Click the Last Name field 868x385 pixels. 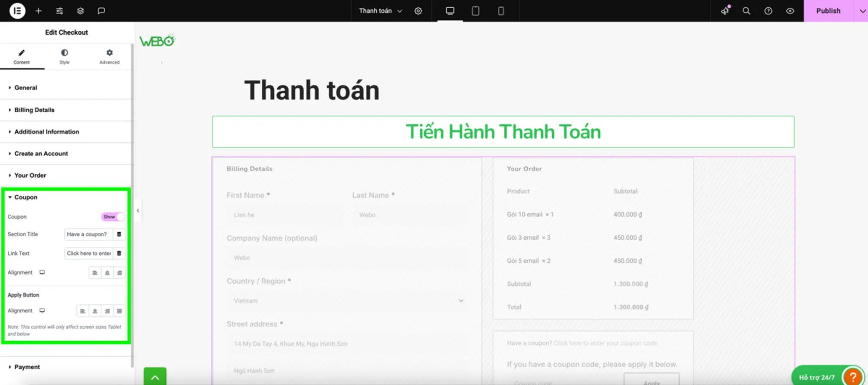point(410,215)
